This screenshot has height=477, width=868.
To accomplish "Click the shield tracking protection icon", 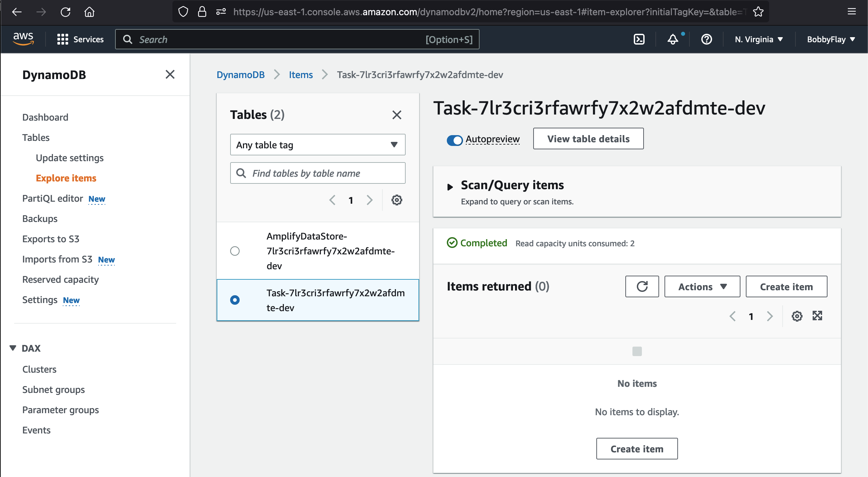I will coord(183,12).
